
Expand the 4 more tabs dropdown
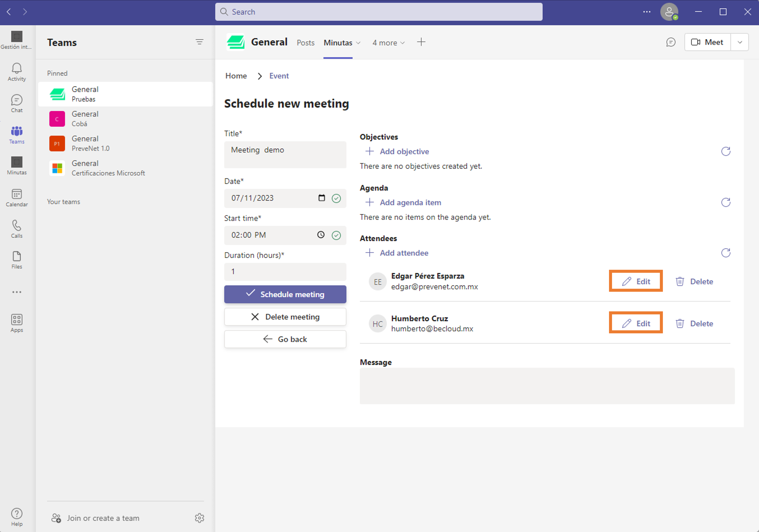coord(388,43)
